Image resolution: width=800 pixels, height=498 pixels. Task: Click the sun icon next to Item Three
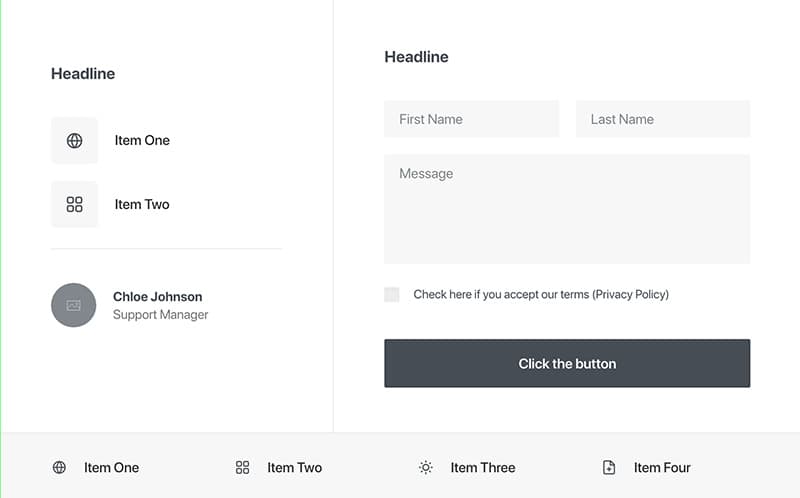425,467
